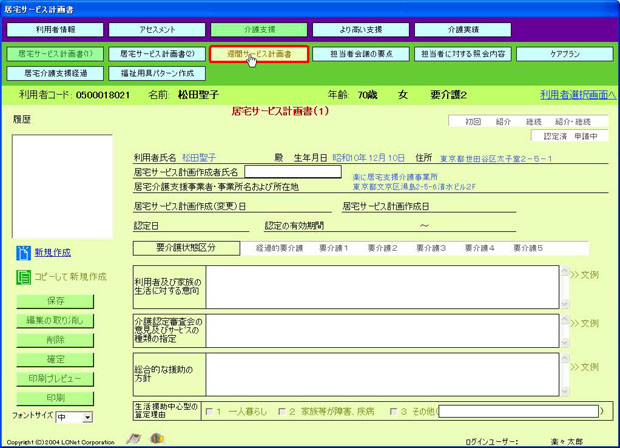
Task: Click the address 東京都世田谷区太子堂2-5-1
Action: (x=496, y=159)
